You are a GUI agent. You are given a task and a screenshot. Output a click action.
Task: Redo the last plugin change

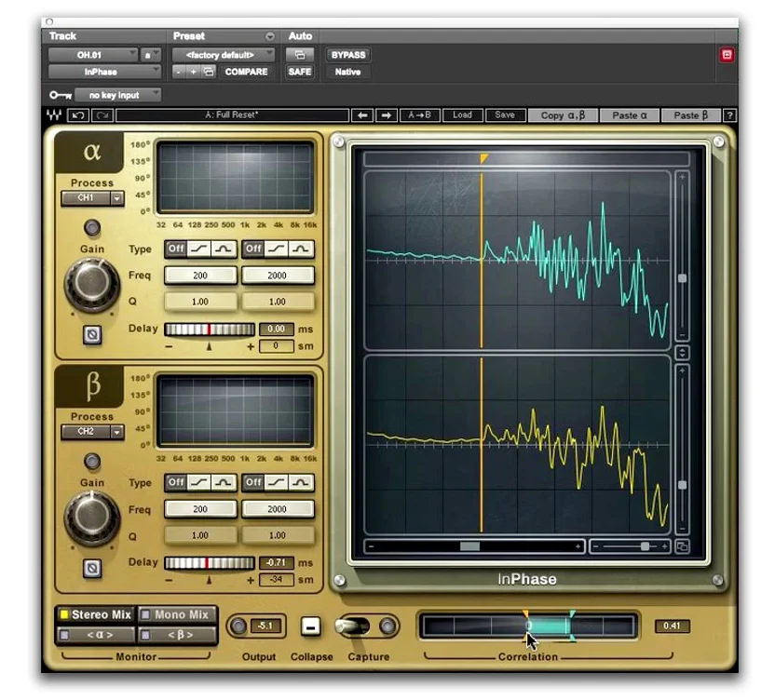tap(102, 115)
